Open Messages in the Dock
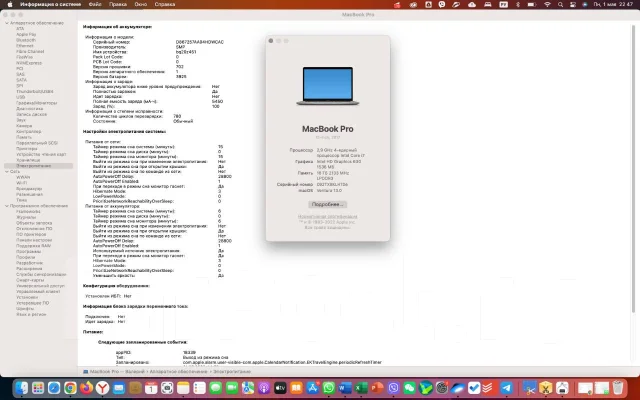This screenshot has height=400, width=640. point(216,387)
